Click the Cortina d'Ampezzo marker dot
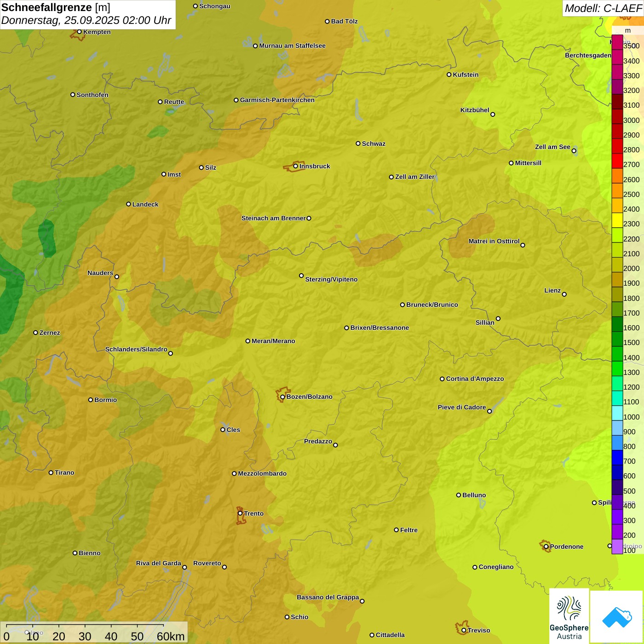The width and height of the screenshot is (644, 644). click(442, 379)
